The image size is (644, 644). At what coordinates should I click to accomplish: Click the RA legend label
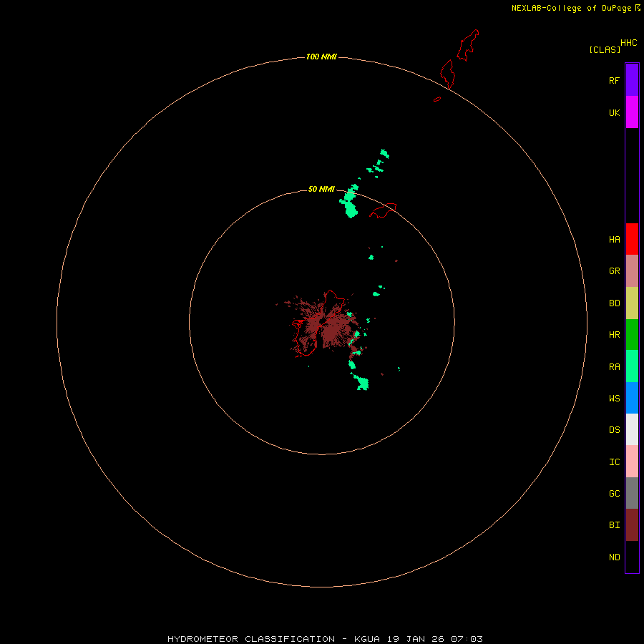(x=614, y=367)
